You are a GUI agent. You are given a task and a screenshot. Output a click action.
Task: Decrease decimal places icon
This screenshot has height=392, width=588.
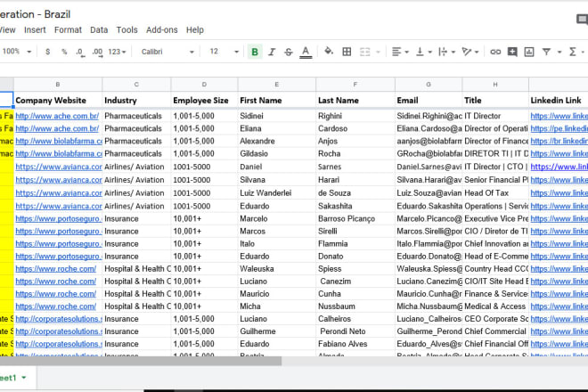coord(80,52)
